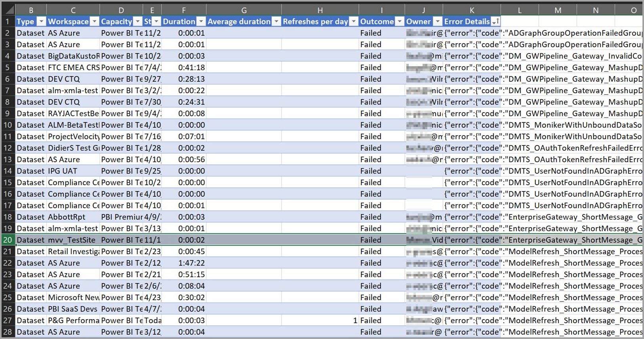Image resolution: width=644 pixels, height=339 pixels.
Task: Open the Capacity column filter dropdown
Action: click(x=137, y=21)
